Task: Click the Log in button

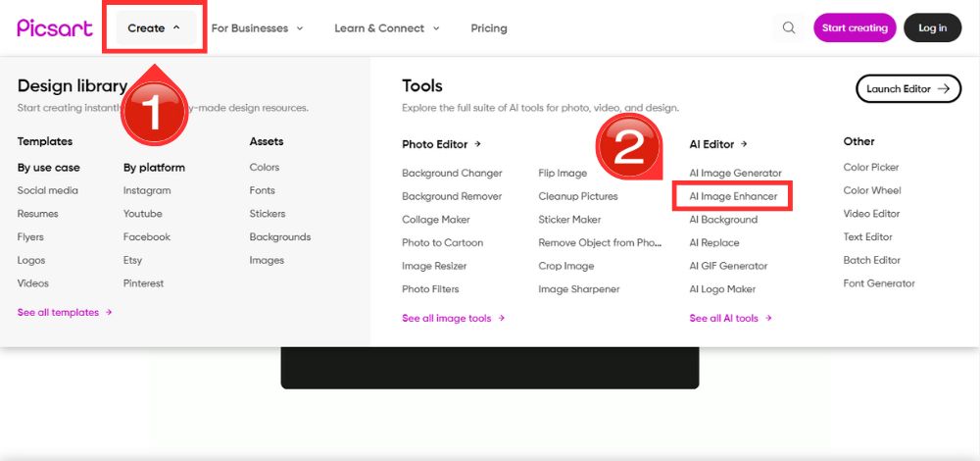Action: (x=933, y=28)
